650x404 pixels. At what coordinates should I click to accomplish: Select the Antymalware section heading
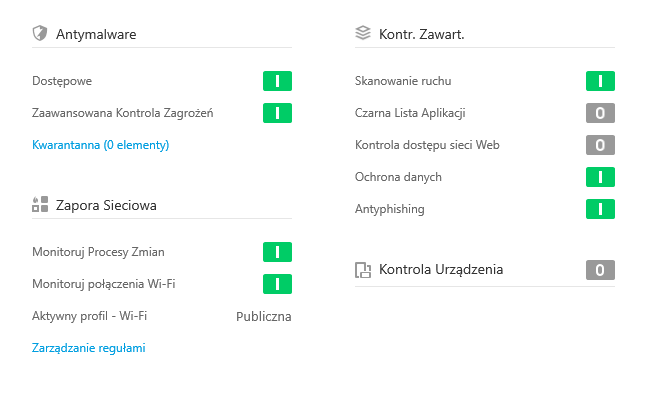(96, 35)
